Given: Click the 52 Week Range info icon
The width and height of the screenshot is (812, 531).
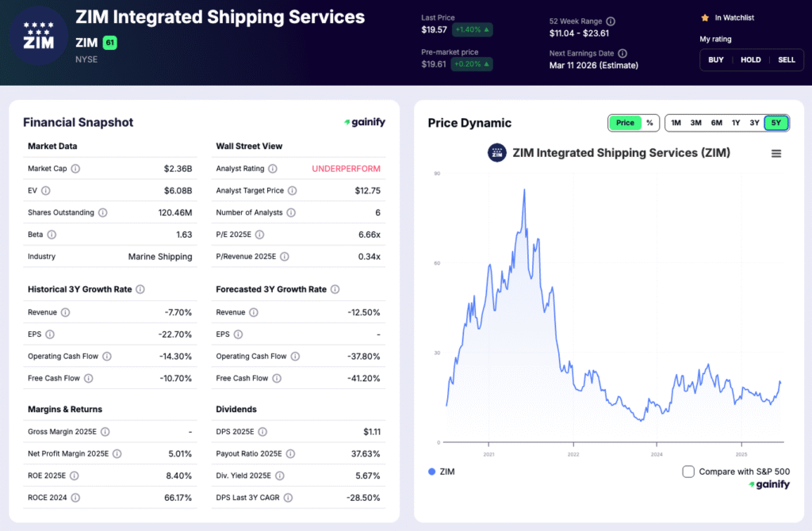Looking at the screenshot, I should [x=611, y=21].
